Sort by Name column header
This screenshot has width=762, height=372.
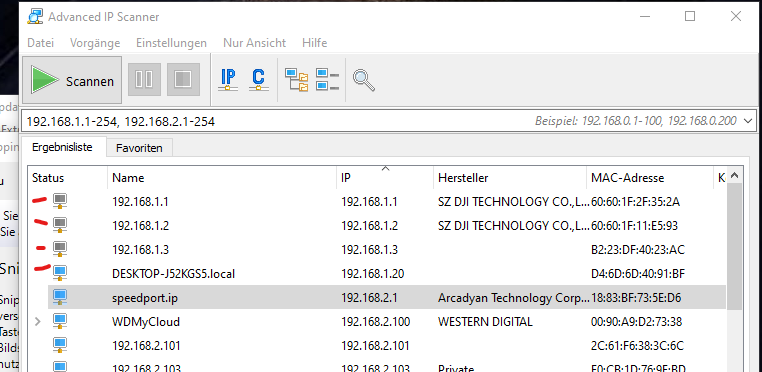222,178
